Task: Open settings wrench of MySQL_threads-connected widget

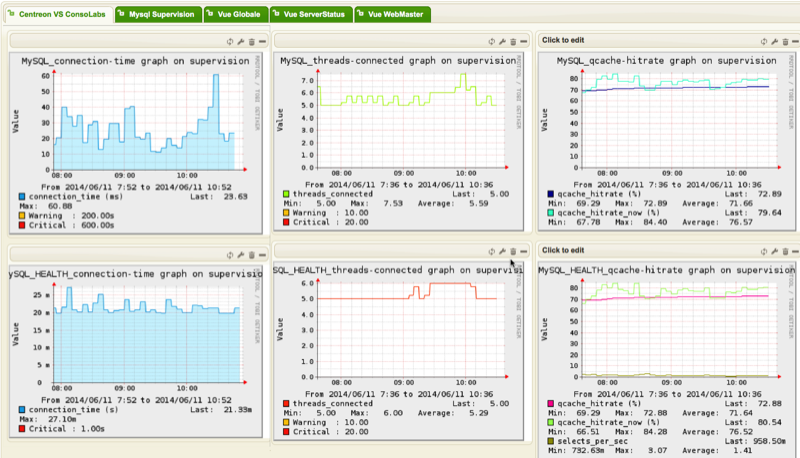Action: 503,41
